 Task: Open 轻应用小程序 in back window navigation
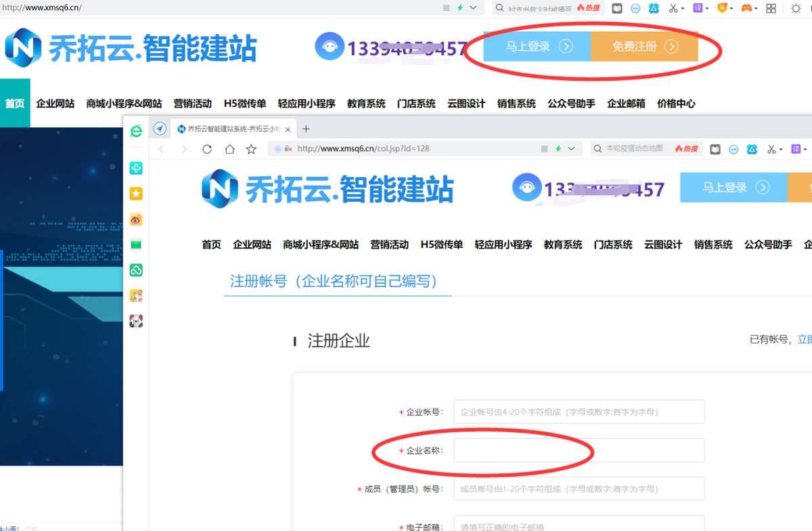click(x=307, y=104)
